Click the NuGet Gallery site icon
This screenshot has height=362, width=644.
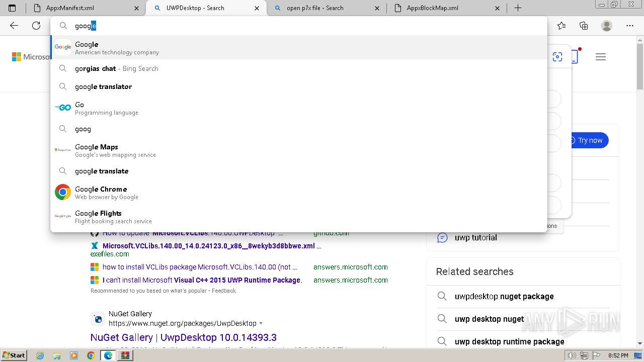(x=98, y=319)
